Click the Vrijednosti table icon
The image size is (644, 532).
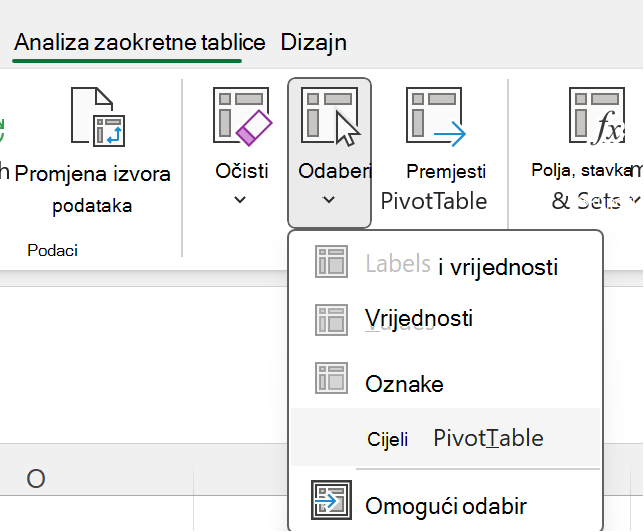click(x=331, y=320)
